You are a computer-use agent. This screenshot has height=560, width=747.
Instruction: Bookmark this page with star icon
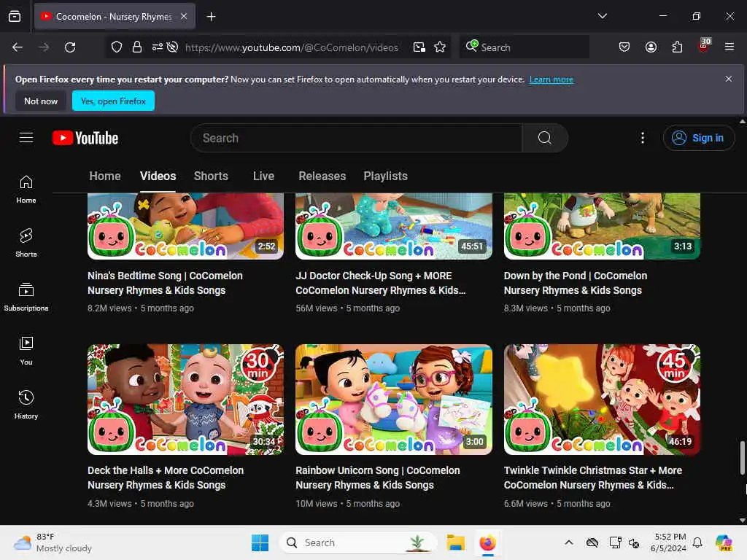[440, 47]
